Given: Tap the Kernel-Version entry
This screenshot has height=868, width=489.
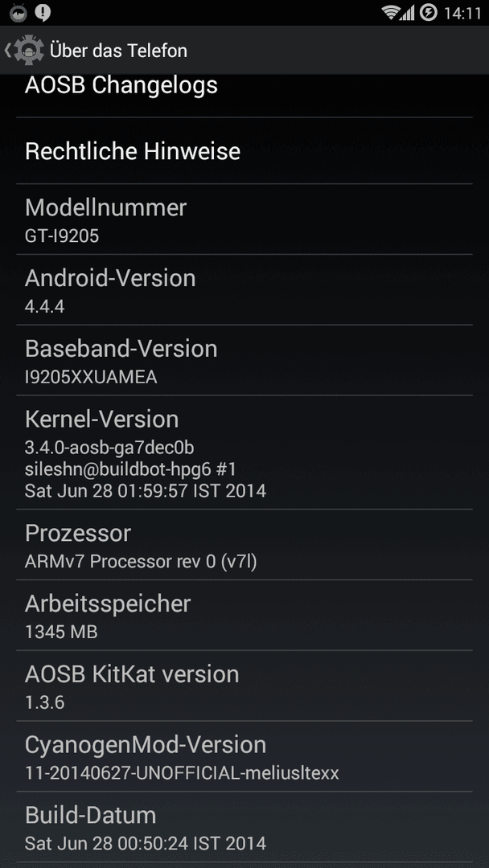Looking at the screenshot, I should [244, 452].
